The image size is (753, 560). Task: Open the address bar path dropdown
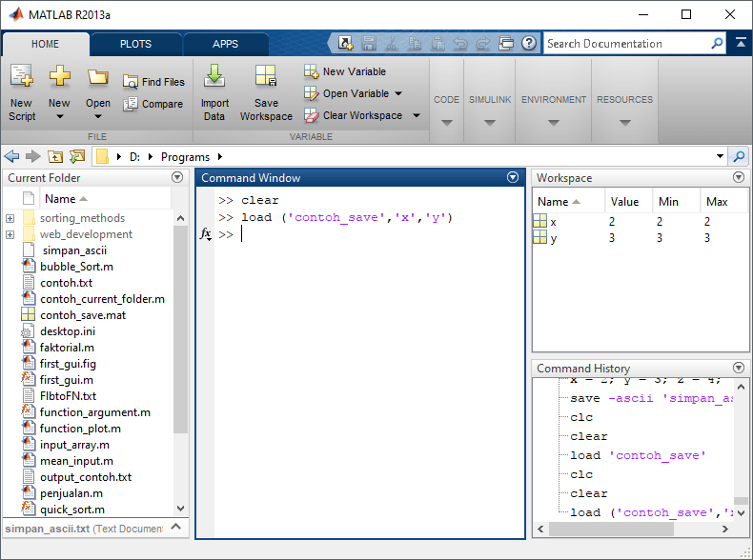[720, 156]
